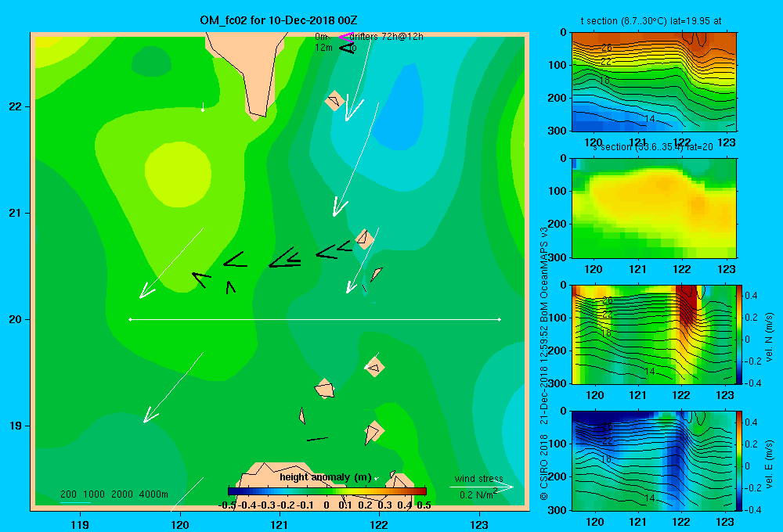
Task: Click the small island near 121.5E 22N
Action: (x=334, y=100)
